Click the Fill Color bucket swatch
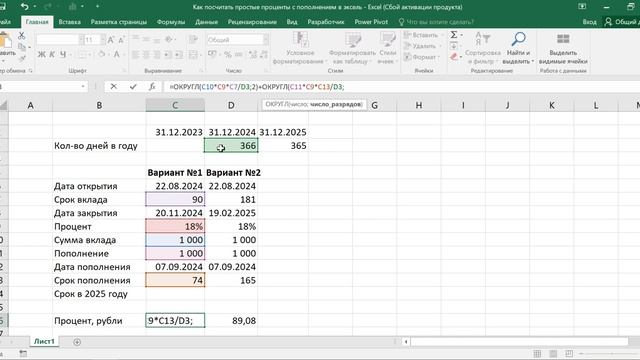The width and height of the screenshot is (640, 360). tap(102, 54)
